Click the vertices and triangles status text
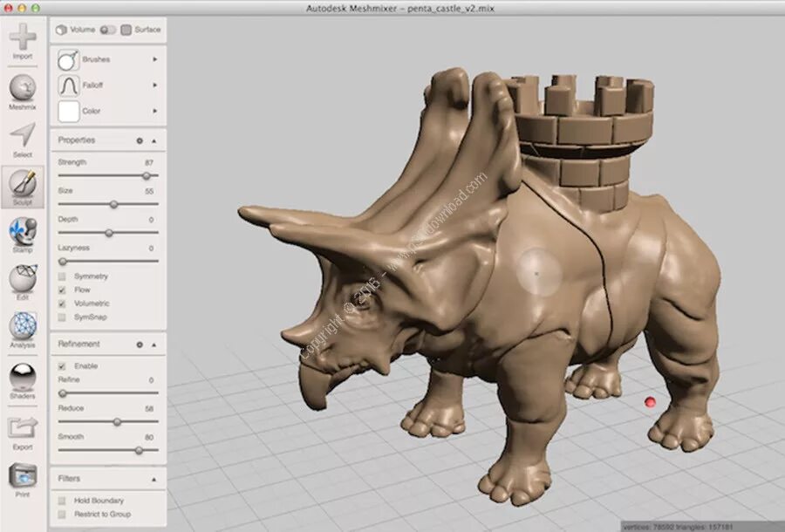Image resolution: width=785 pixels, height=532 pixels. 678,527
